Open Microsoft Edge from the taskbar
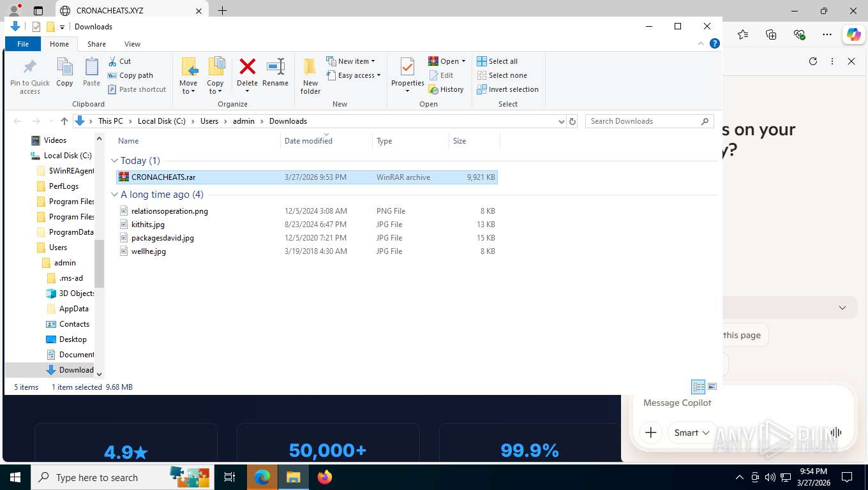This screenshot has height=490, width=868. tap(262, 477)
